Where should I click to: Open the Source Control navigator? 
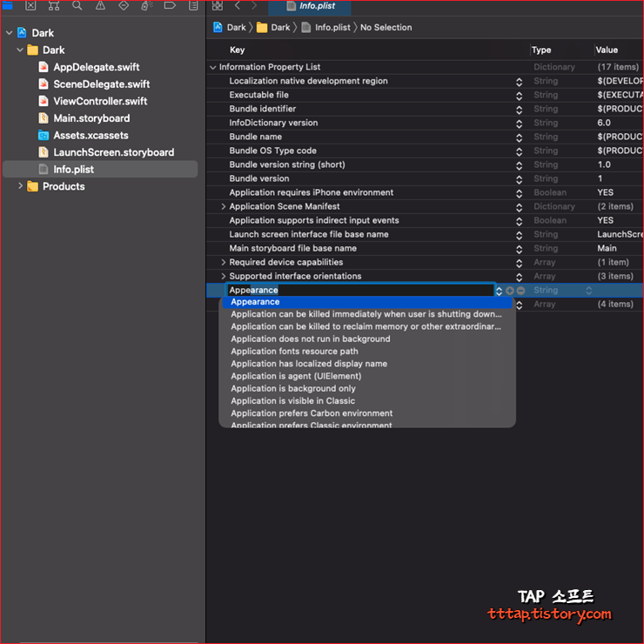click(30, 5)
